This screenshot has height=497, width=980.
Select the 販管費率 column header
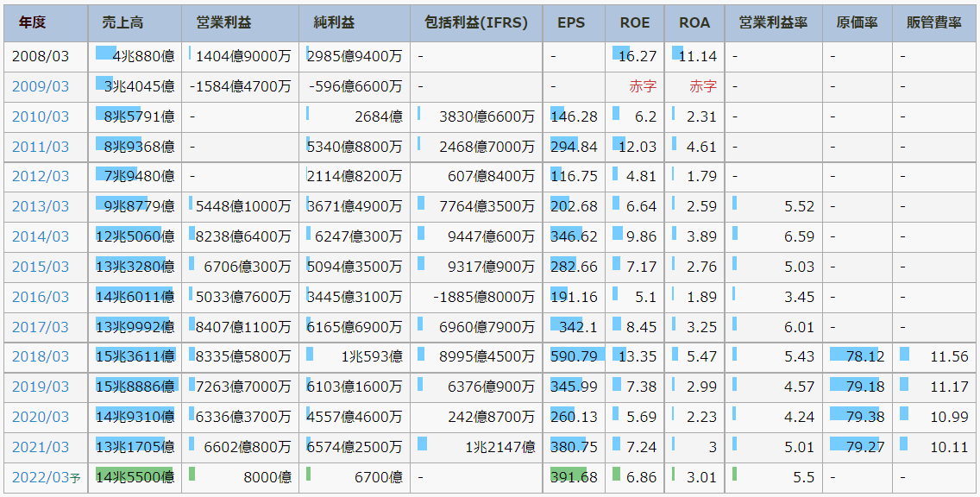(933, 23)
